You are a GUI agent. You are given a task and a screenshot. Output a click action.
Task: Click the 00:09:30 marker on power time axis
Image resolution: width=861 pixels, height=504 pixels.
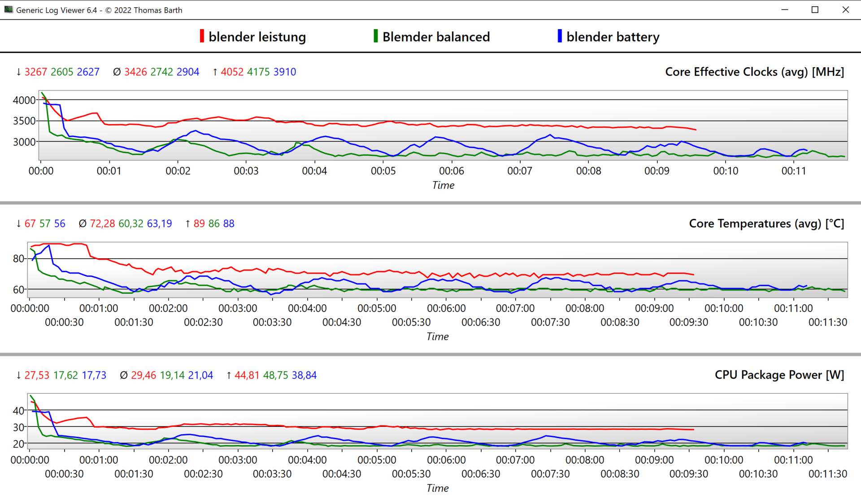pyautogui.click(x=689, y=474)
